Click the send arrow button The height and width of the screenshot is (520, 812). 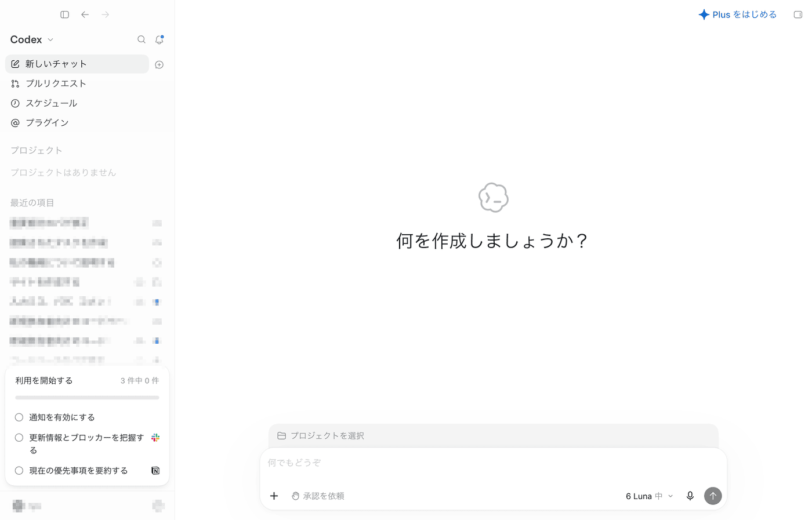coord(713,496)
